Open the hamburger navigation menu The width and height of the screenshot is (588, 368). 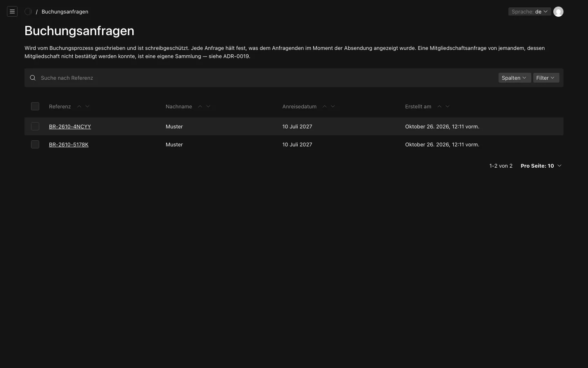[12, 11]
